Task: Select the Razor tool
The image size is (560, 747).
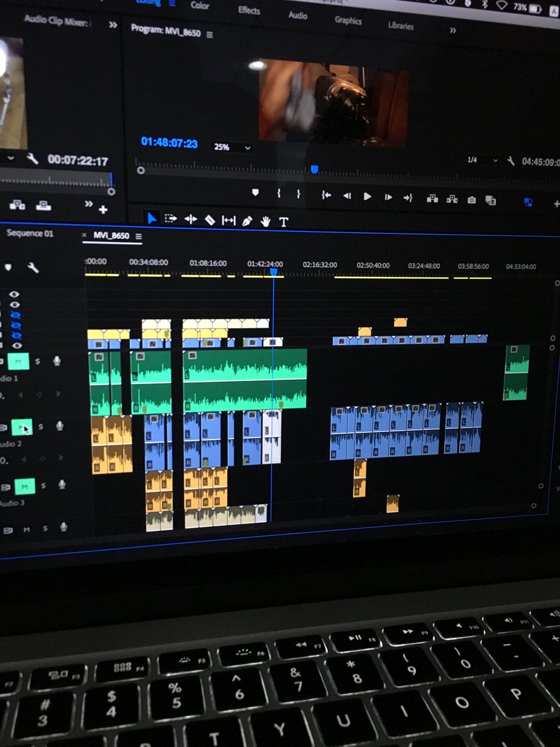Action: [210, 220]
